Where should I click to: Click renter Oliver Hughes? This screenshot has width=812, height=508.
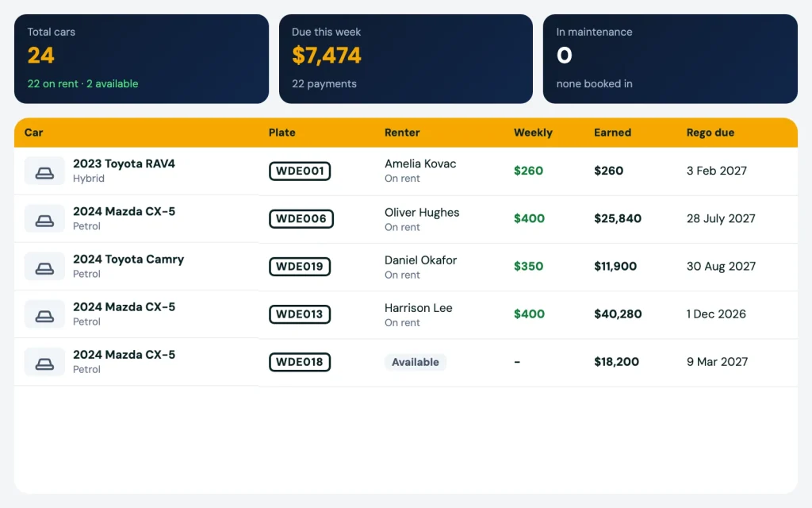422,213
